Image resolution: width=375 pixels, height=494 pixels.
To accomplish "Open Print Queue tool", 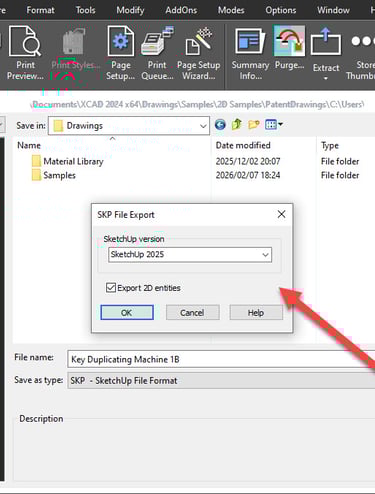I will click(x=157, y=53).
